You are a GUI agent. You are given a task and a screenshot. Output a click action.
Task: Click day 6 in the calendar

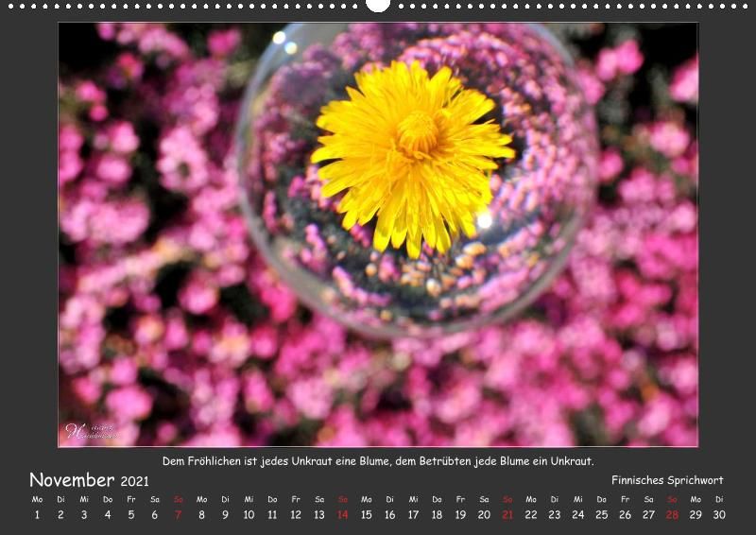(155, 515)
